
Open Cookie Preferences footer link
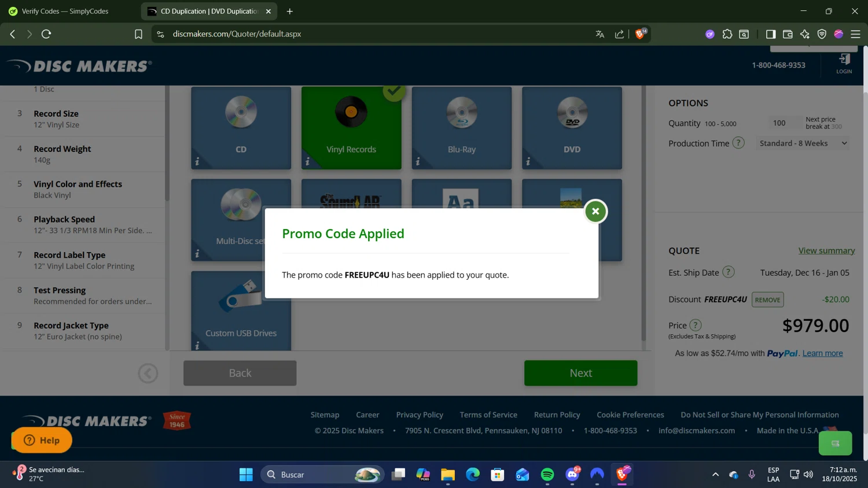pos(630,415)
